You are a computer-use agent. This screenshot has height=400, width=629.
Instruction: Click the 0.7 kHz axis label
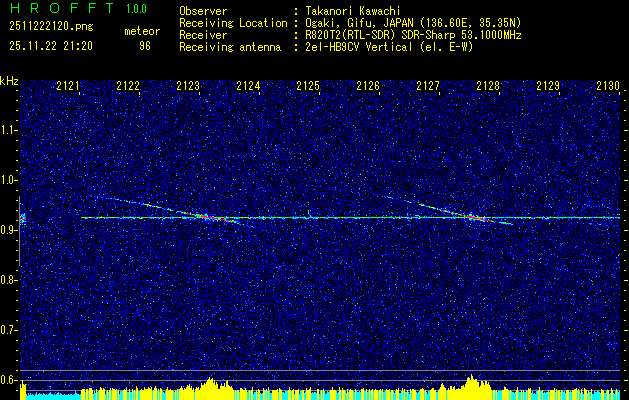tap(8, 330)
